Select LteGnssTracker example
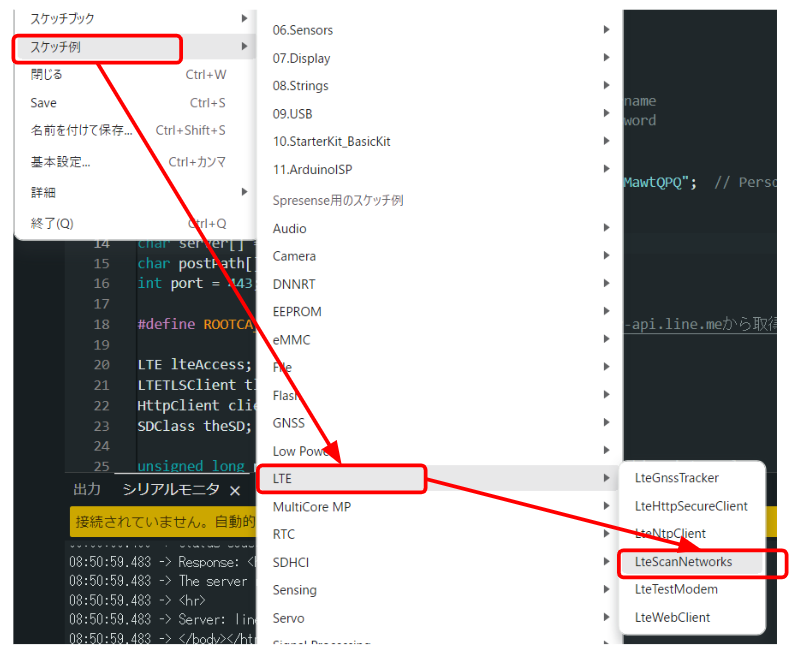Screen dimensions: 796x653 676,478
